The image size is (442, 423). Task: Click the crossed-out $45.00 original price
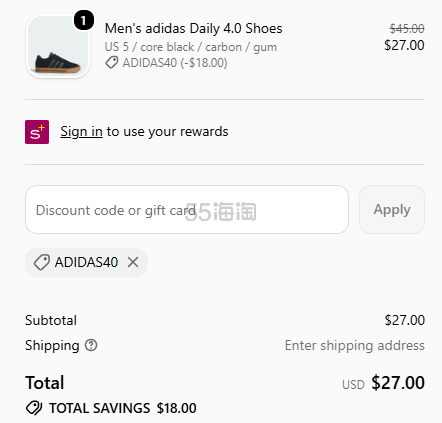click(407, 29)
